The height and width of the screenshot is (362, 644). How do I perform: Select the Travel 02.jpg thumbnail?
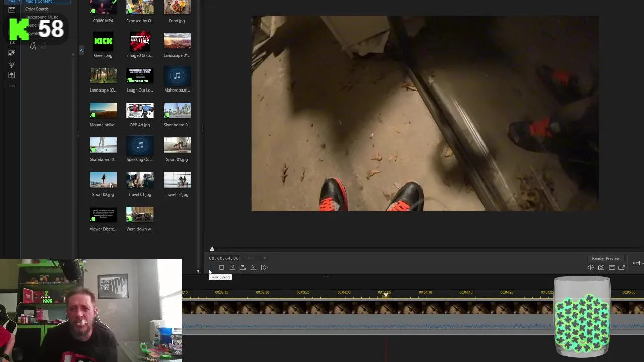point(177,180)
